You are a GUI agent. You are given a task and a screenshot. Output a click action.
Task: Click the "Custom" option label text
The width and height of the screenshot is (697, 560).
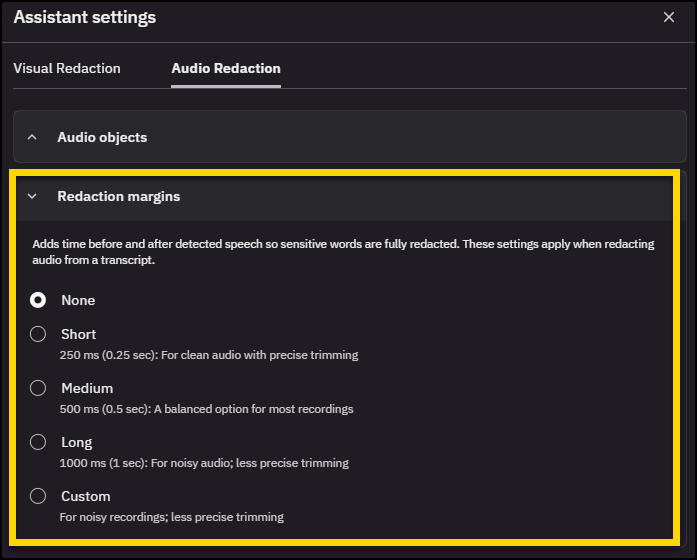coord(86,496)
